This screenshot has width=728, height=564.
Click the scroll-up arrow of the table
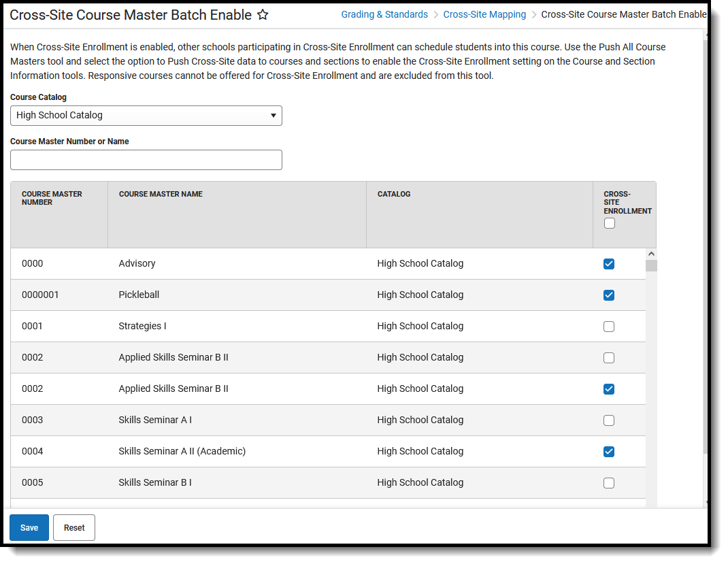pos(651,253)
